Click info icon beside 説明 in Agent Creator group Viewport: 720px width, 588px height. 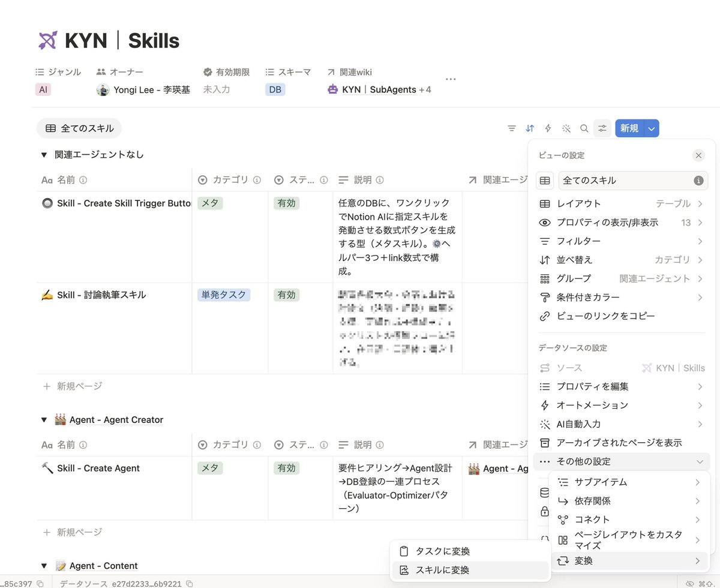[380, 445]
